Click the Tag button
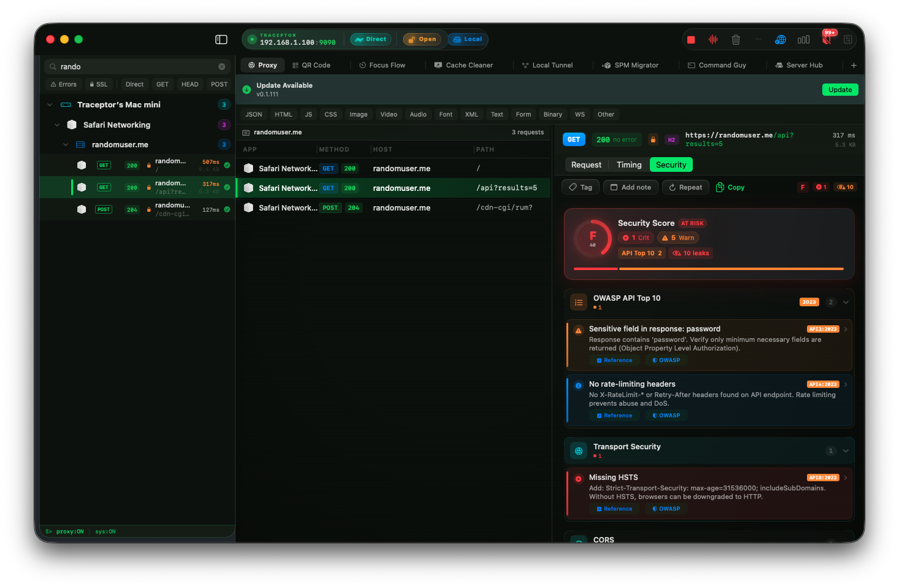This screenshot has height=588, width=899. pyautogui.click(x=580, y=187)
